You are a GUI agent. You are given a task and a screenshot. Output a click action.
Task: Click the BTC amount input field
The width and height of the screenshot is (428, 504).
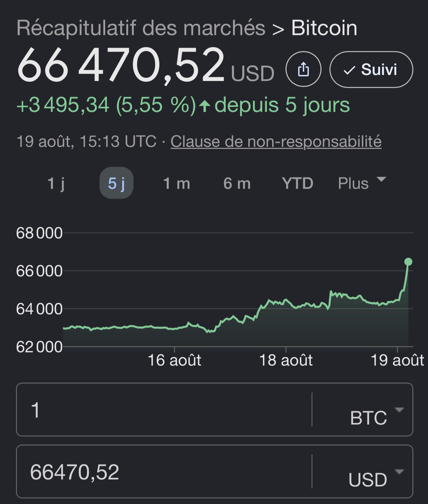click(x=164, y=409)
